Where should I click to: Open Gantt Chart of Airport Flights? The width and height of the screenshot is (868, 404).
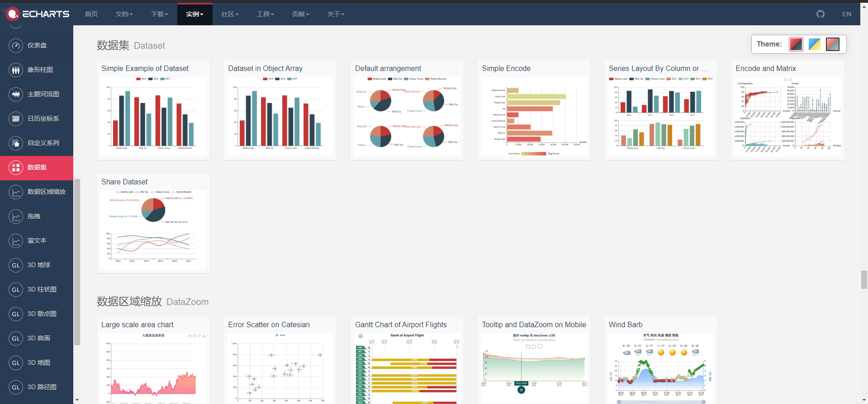[407, 360]
